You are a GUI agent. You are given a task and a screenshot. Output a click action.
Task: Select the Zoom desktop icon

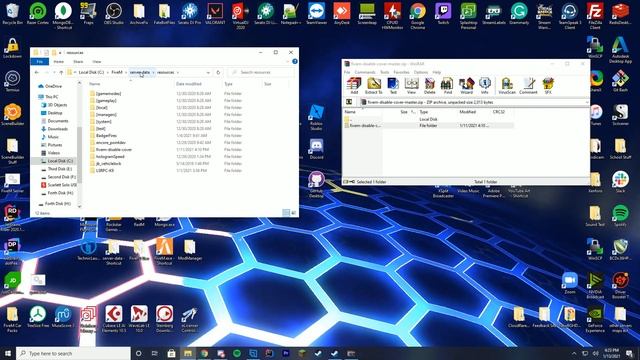coord(570,282)
